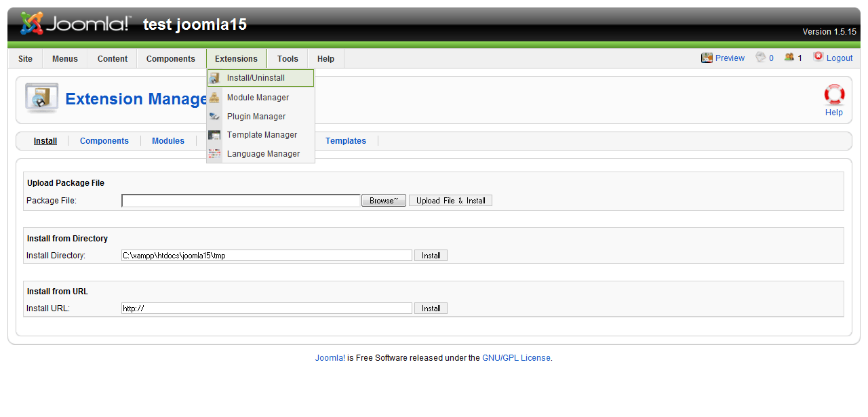Click the 'Install from Directory' heading

coord(67,239)
